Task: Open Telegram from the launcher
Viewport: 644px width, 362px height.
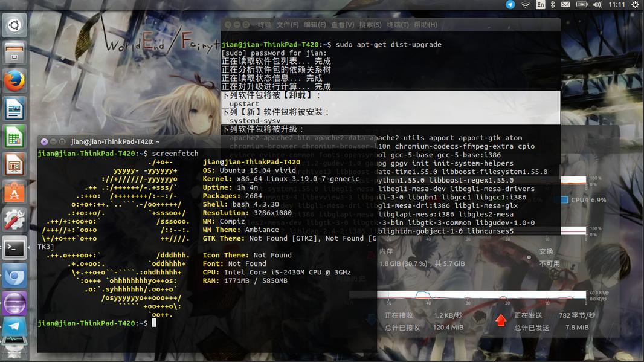Action: pyautogui.click(x=14, y=326)
